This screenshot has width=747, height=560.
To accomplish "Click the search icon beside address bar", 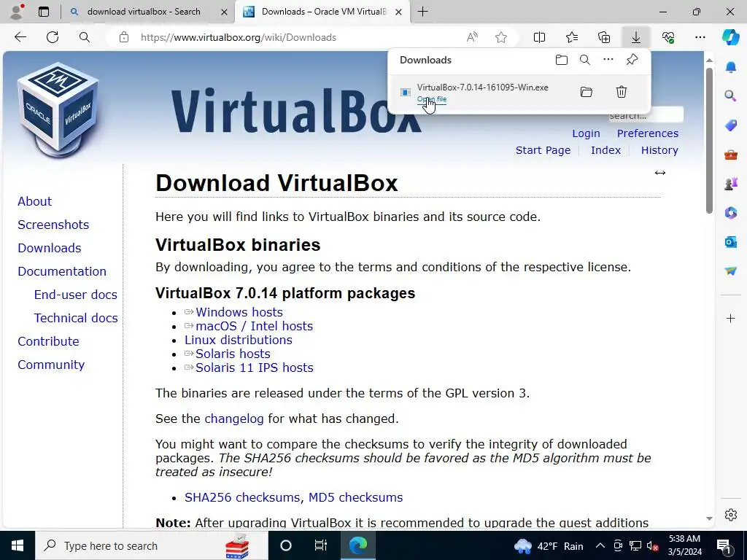I will coord(85,37).
